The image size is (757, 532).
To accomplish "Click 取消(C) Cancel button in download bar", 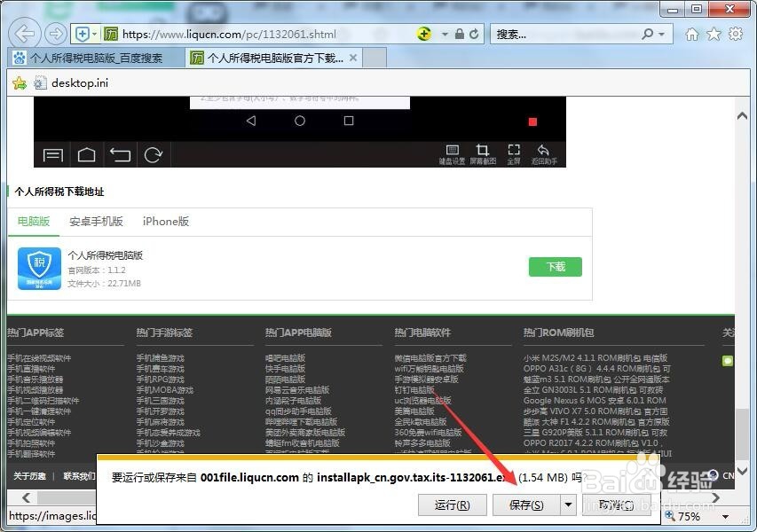I will [x=617, y=505].
